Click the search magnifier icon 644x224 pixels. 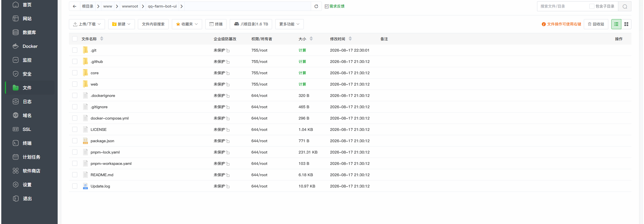[625, 6]
